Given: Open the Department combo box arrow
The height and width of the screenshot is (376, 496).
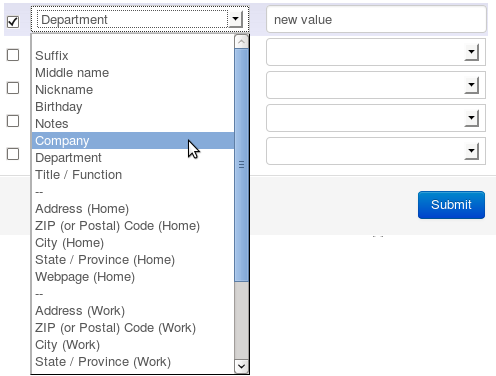Looking at the screenshot, I should pyautogui.click(x=236, y=19).
